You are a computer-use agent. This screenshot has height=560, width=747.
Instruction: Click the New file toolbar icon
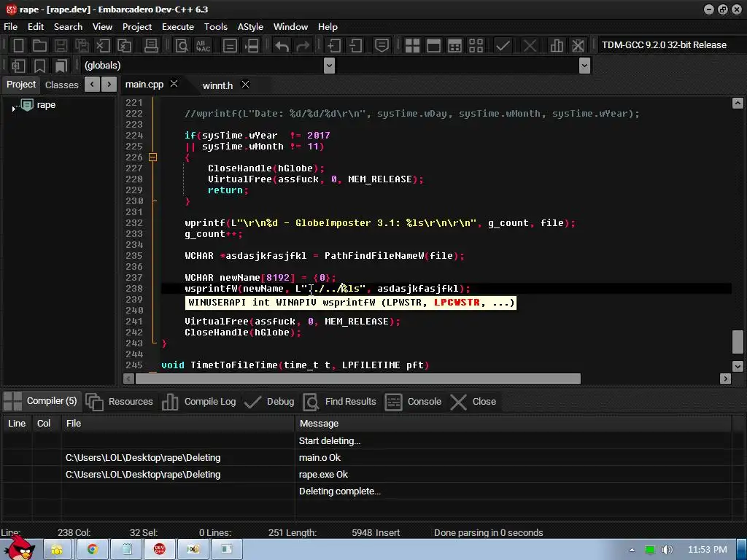(18, 46)
